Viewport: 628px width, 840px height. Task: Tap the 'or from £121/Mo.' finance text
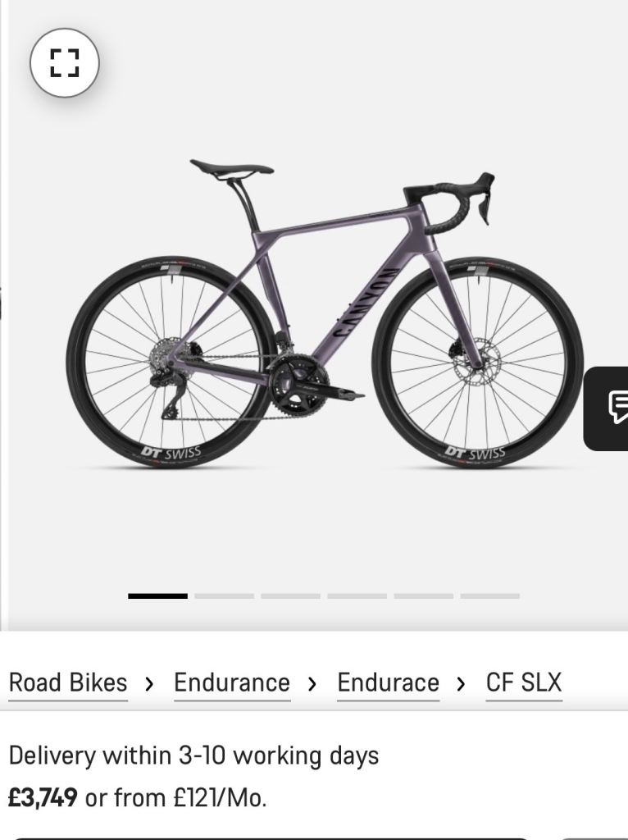click(x=175, y=798)
